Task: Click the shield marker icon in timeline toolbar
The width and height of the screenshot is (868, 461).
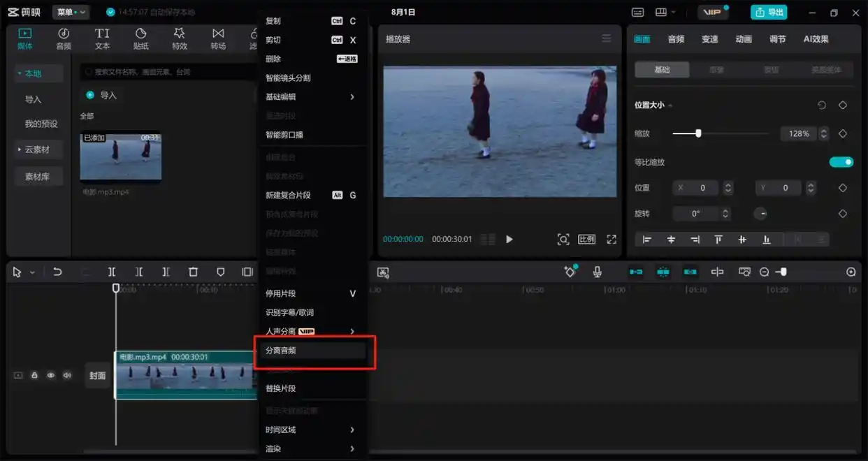Action: coord(221,272)
